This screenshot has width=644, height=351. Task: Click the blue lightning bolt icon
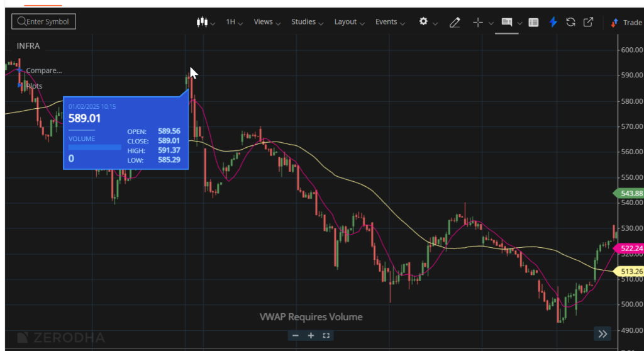pos(553,22)
